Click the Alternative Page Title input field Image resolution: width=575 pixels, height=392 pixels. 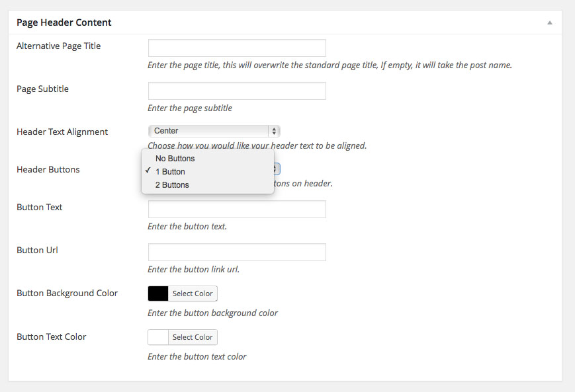[x=237, y=48]
